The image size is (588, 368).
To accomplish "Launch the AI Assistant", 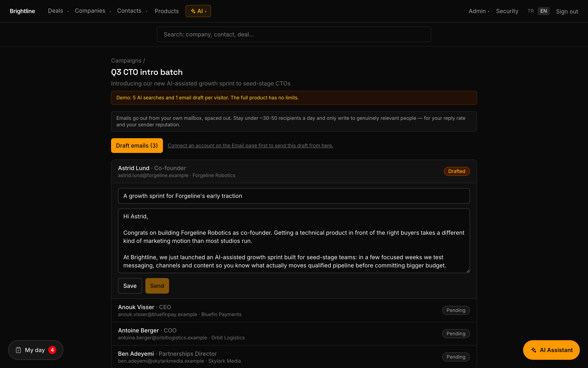I will pos(551,350).
